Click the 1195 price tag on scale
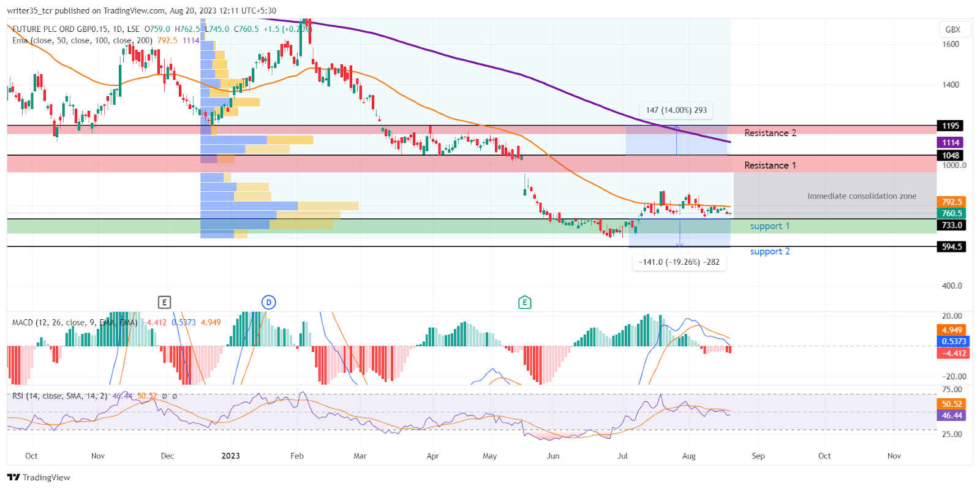The image size is (980, 489). click(950, 126)
